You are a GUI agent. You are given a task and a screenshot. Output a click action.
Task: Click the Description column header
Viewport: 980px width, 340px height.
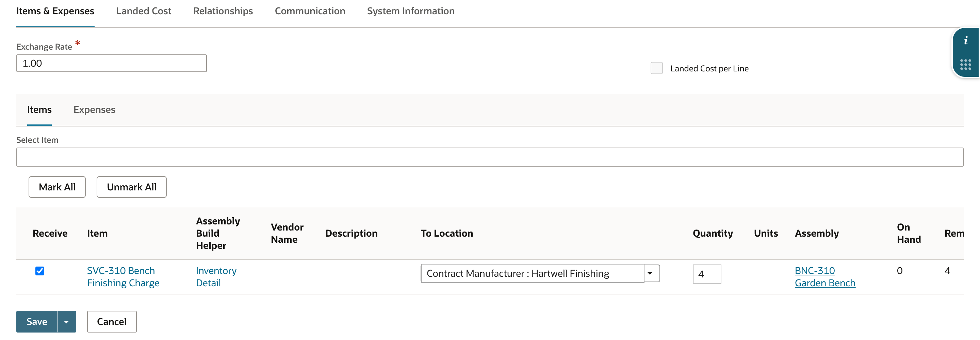pos(351,234)
